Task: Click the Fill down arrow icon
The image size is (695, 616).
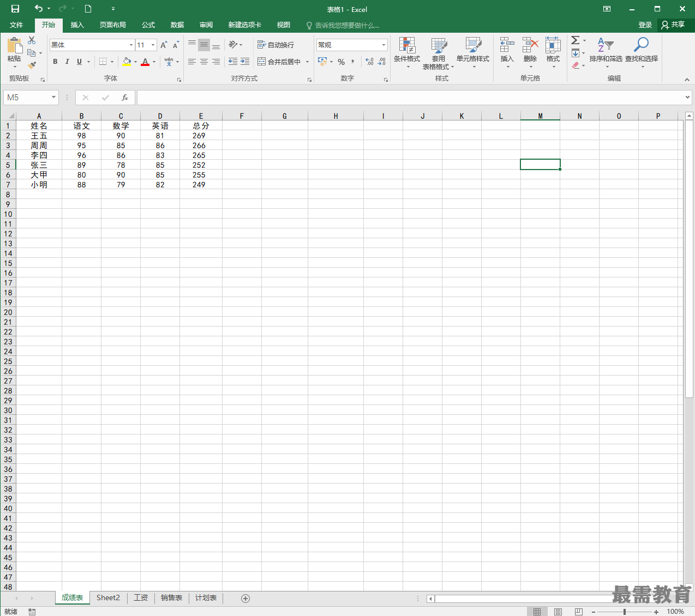Action: (575, 53)
